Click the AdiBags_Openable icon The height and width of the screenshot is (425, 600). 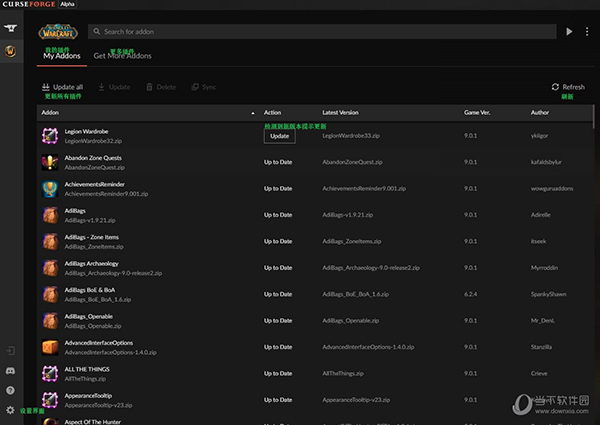tap(50, 321)
